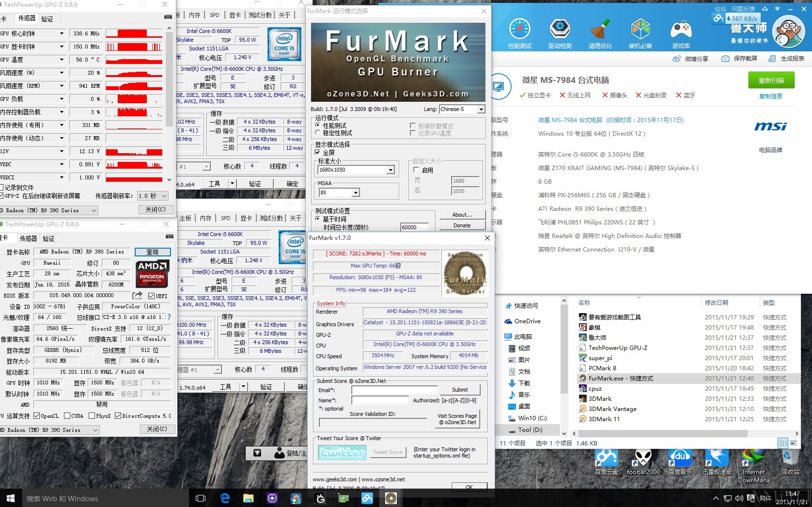This screenshot has height=507, width=812.
Task: Switch explorer to large icons view
Action: coord(794,443)
